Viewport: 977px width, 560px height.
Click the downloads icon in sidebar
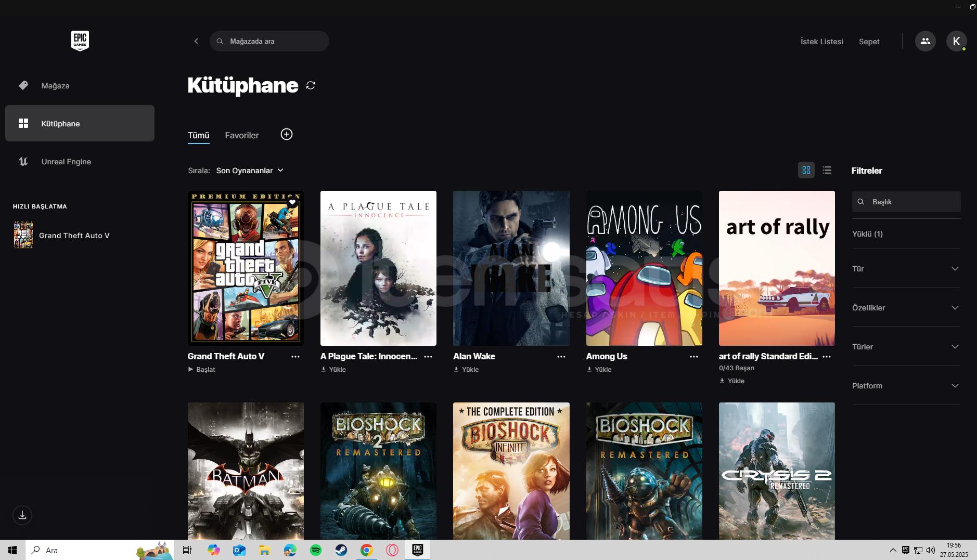click(x=22, y=515)
